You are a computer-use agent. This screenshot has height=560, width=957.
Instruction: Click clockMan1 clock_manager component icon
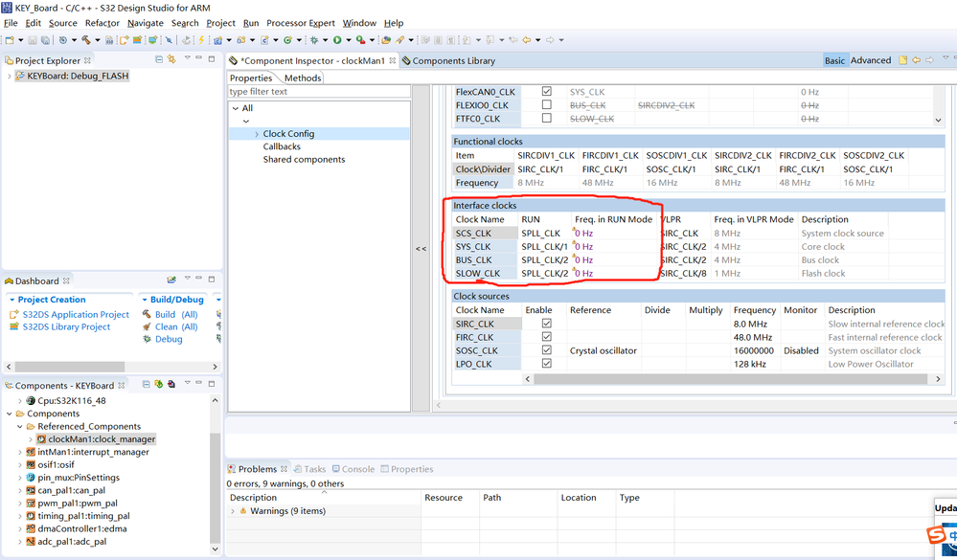click(x=41, y=439)
